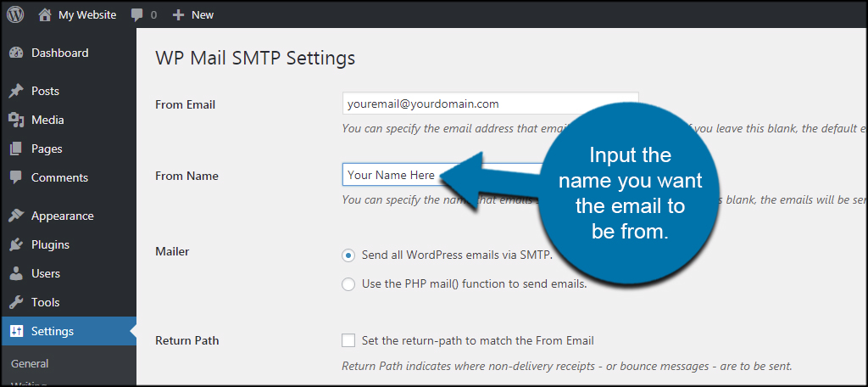Click the WP Mail SMTP Settings heading
Image resolution: width=868 pixels, height=387 pixels.
click(x=255, y=58)
